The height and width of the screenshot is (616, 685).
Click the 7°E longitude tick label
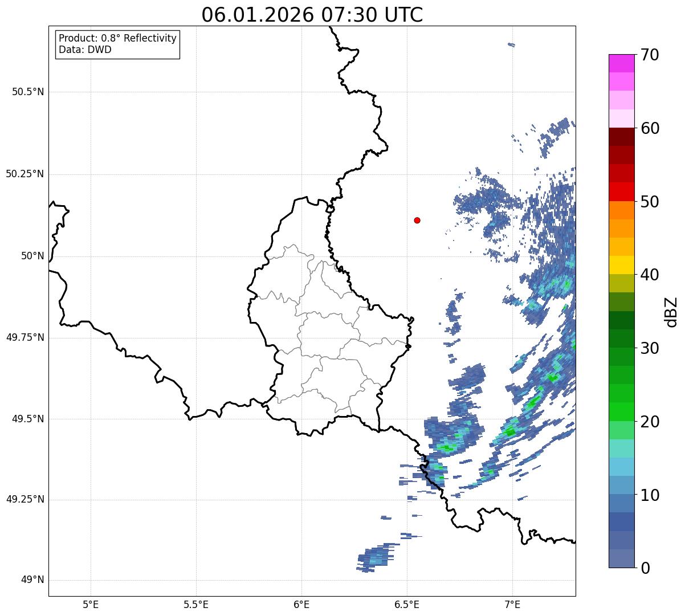[512, 605]
